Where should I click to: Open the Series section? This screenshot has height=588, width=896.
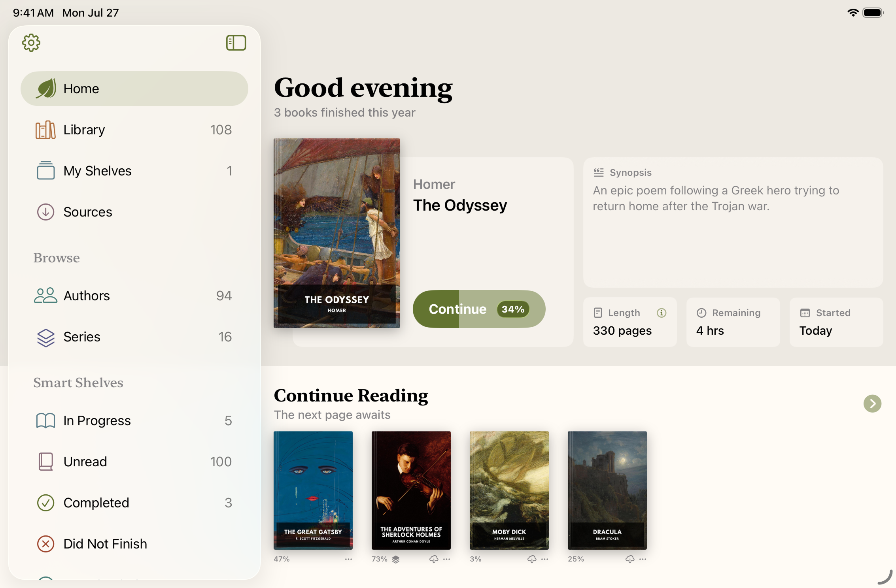[x=134, y=337]
